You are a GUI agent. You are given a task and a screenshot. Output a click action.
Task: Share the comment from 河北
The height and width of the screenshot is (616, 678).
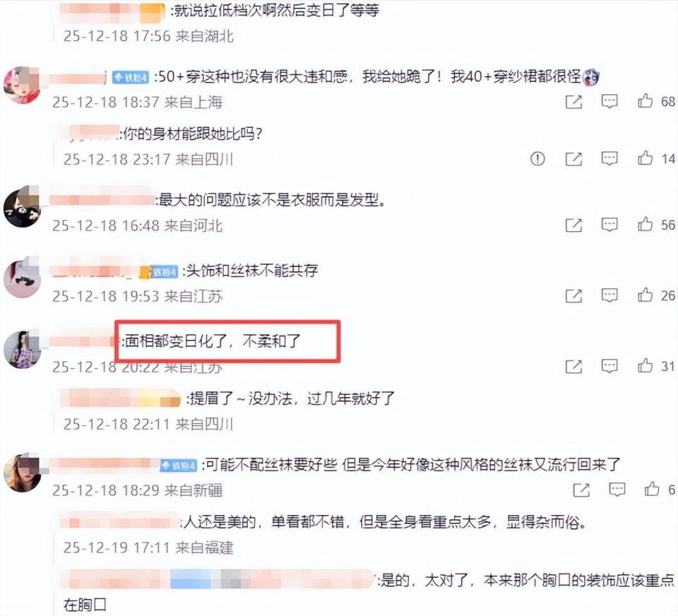click(573, 225)
